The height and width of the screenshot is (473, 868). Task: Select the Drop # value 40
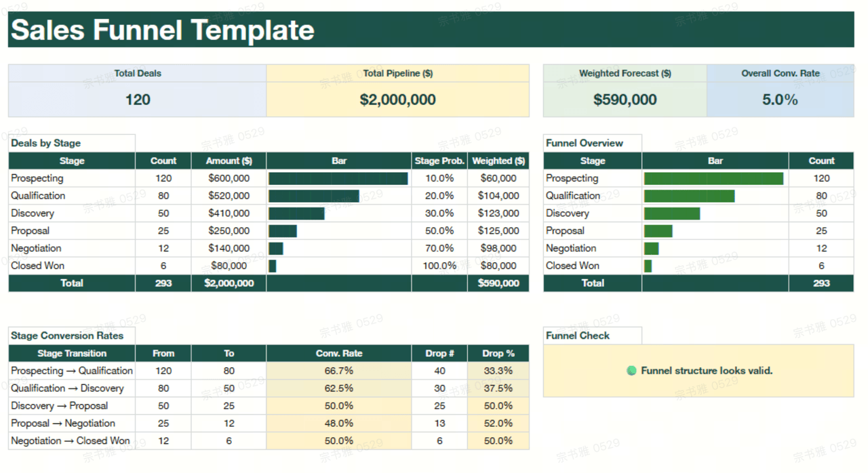coord(439,371)
